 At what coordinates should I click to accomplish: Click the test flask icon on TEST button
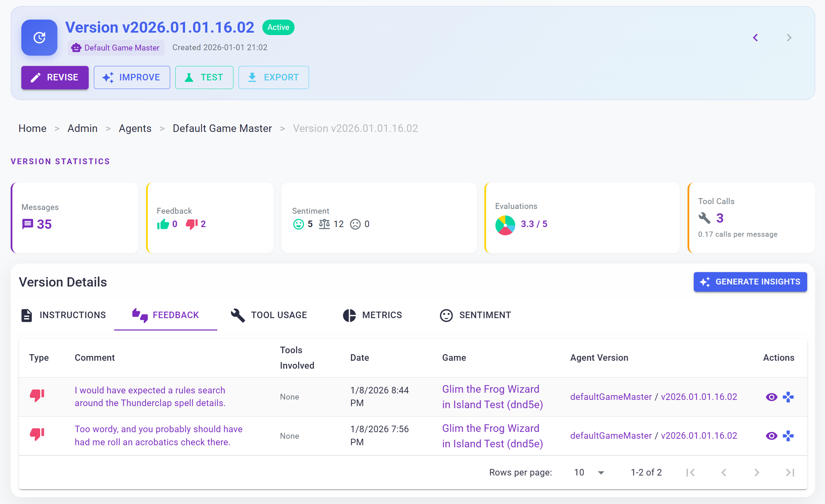[189, 77]
